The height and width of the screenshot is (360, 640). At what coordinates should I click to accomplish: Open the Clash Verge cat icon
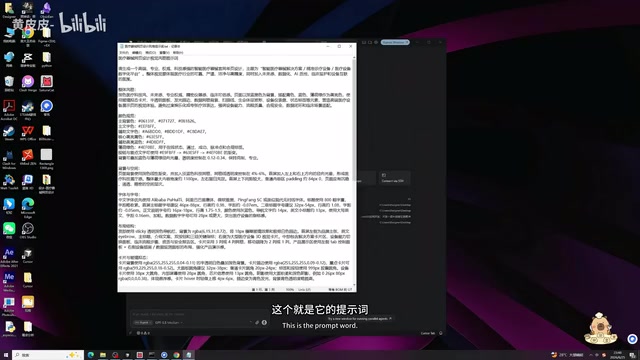point(28,84)
